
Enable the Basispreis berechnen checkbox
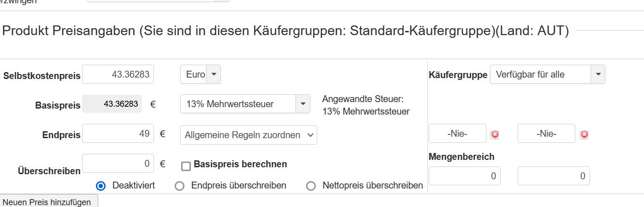tap(186, 166)
